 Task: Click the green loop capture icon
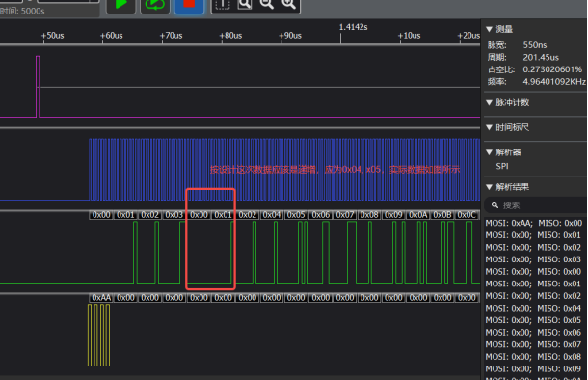(x=155, y=5)
